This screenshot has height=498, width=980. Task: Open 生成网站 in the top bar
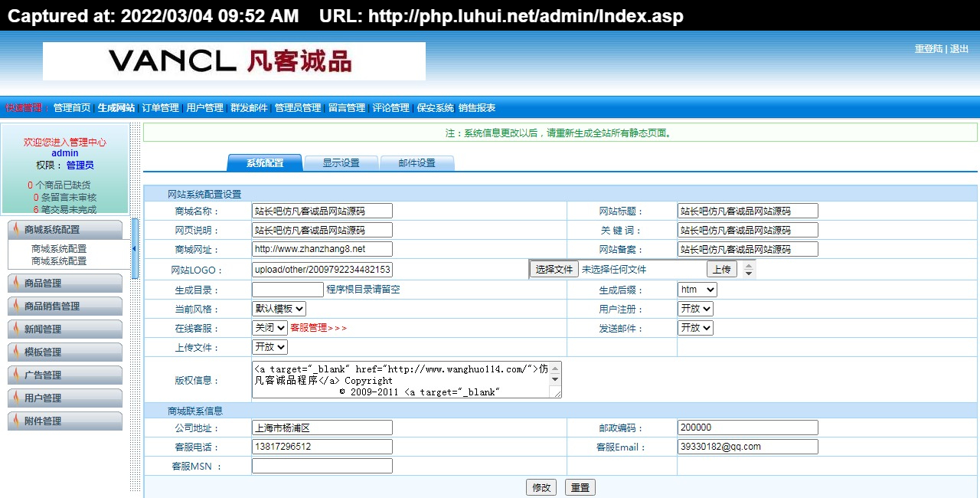coord(116,108)
